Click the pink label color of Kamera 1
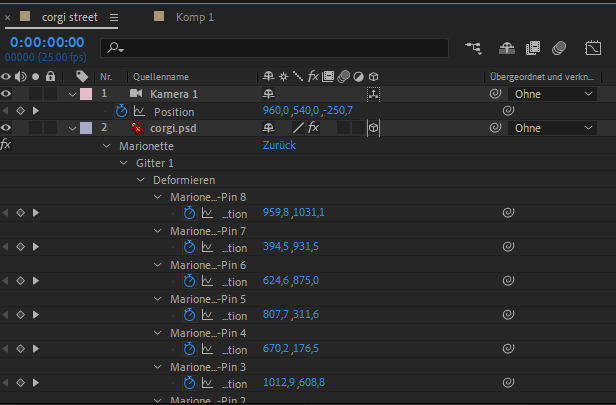 [85, 94]
